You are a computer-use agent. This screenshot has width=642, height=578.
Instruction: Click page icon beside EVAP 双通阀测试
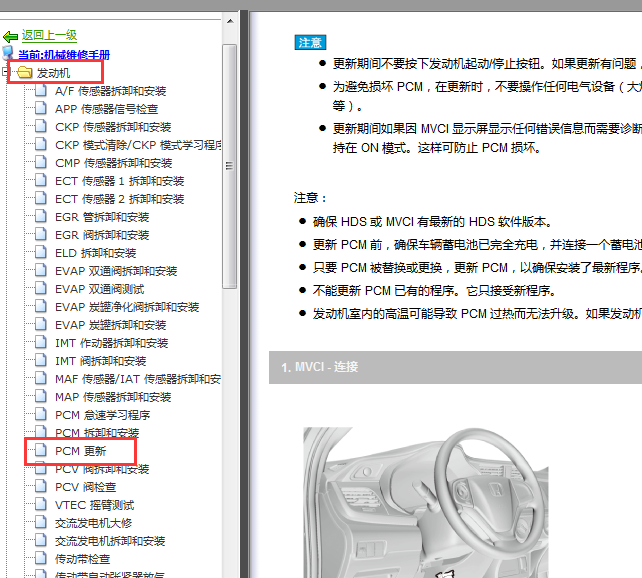tap(41, 289)
